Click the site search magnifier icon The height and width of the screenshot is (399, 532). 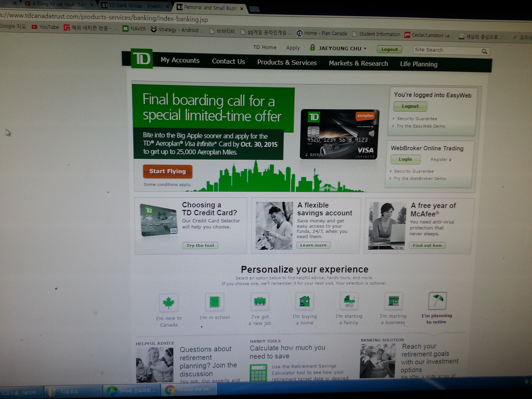pyautogui.click(x=484, y=51)
